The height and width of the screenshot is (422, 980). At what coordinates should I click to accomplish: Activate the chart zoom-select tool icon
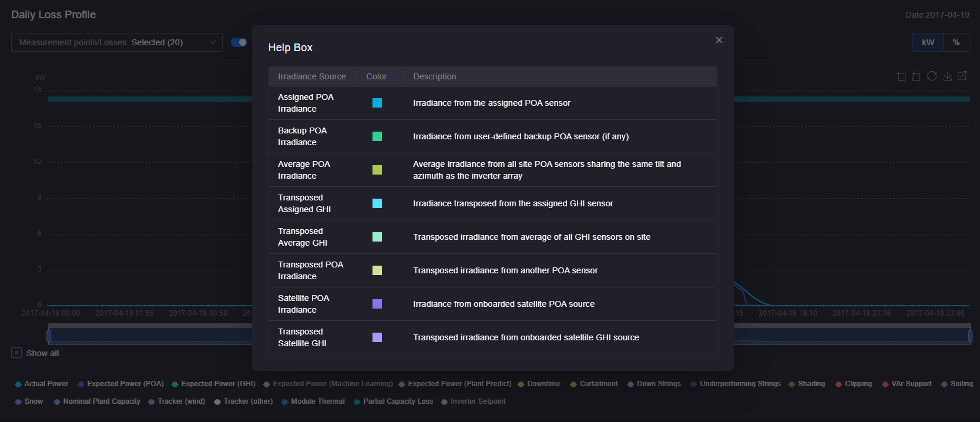pyautogui.click(x=901, y=76)
